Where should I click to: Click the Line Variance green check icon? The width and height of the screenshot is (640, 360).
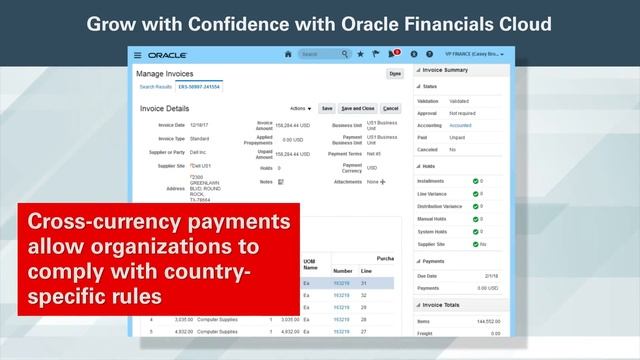[x=476, y=194]
